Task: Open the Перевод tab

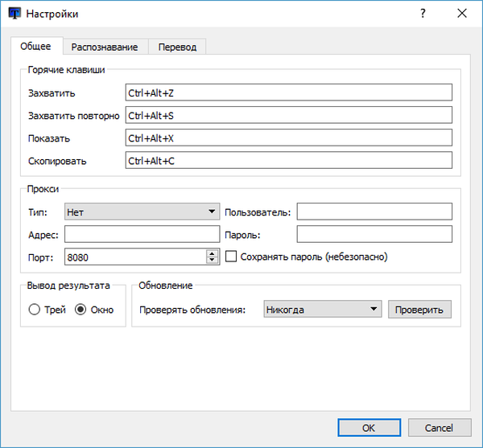Action: [x=178, y=47]
